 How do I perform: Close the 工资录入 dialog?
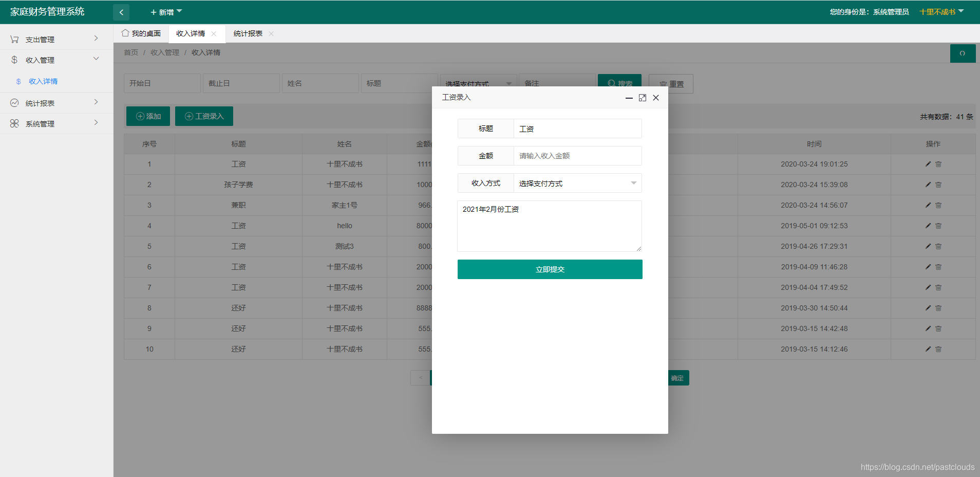pos(656,98)
